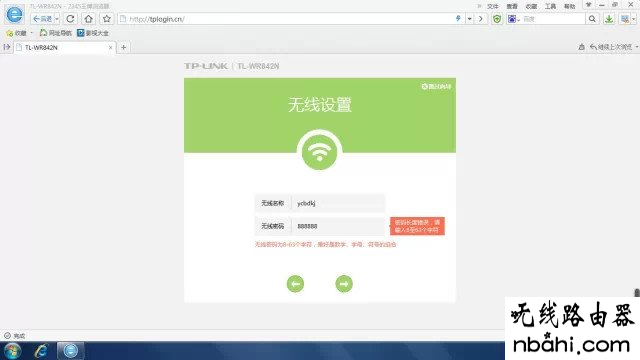Viewport: 640px width, 360px height.
Task: Open Internet Explorer from the taskbar
Action: click(41, 351)
